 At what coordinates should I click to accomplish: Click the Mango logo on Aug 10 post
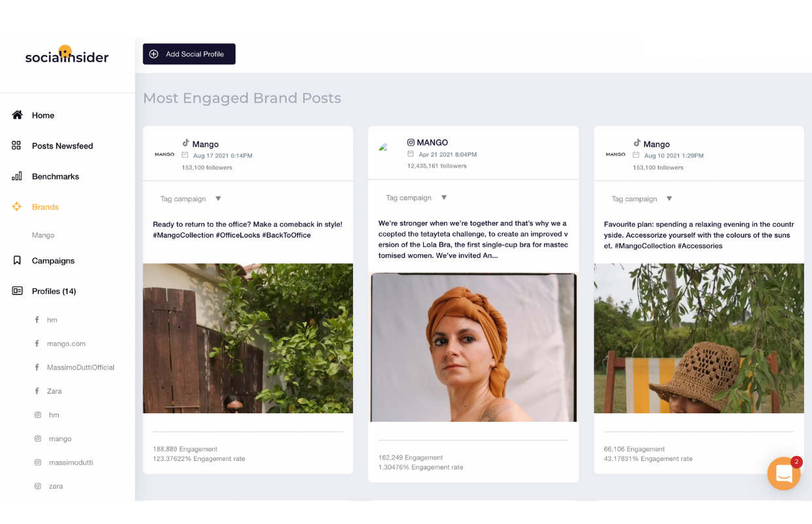(616, 155)
